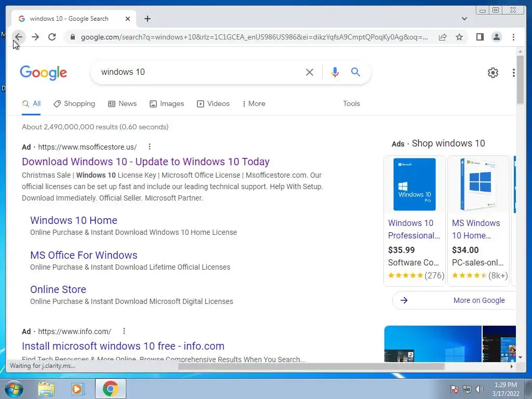
Task: Bookmark this page with the star
Action: [459, 37]
